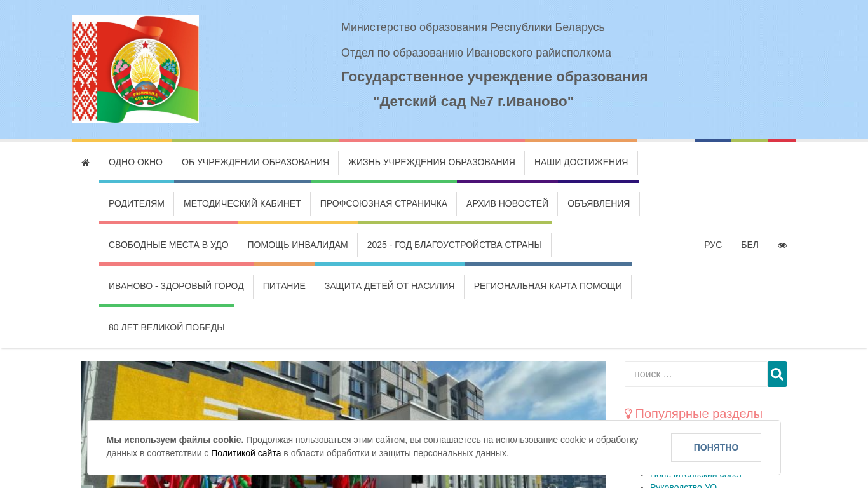Open the Политикой сайта link

click(246, 453)
